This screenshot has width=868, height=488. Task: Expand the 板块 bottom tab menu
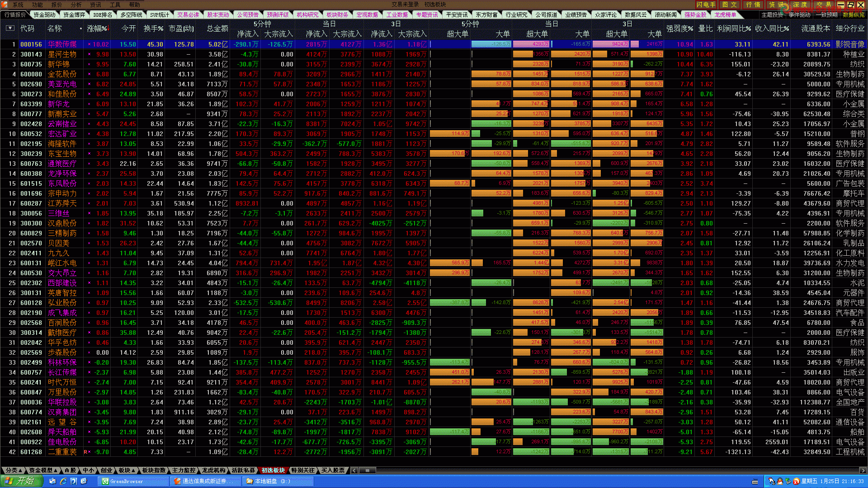[x=127, y=470]
